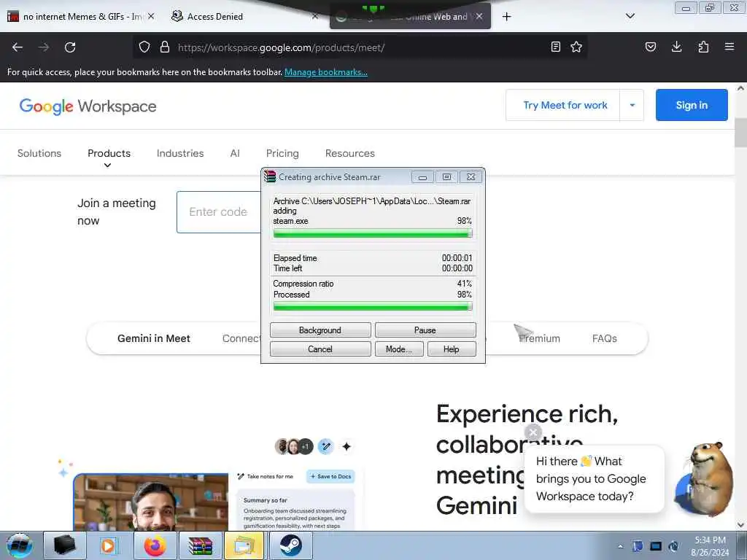
Task: Click the blue 'Sign in' button
Action: [692, 105]
